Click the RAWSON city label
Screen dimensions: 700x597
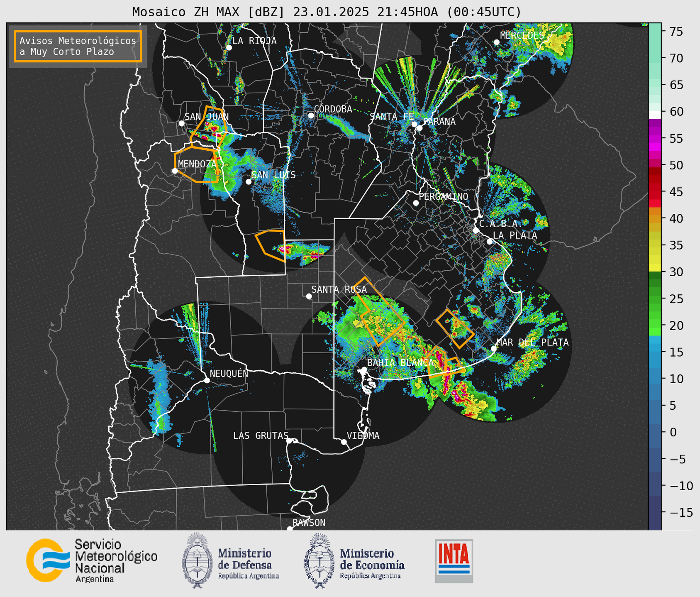[309, 523]
